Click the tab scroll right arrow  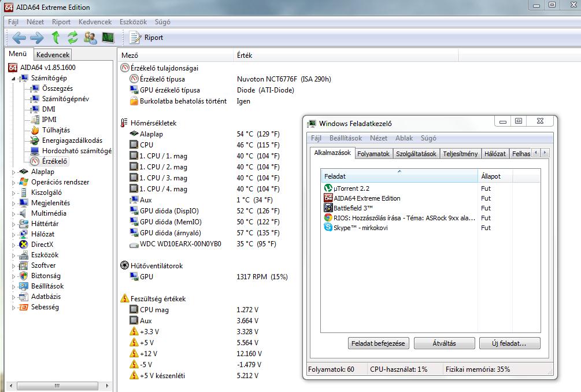coord(545,153)
